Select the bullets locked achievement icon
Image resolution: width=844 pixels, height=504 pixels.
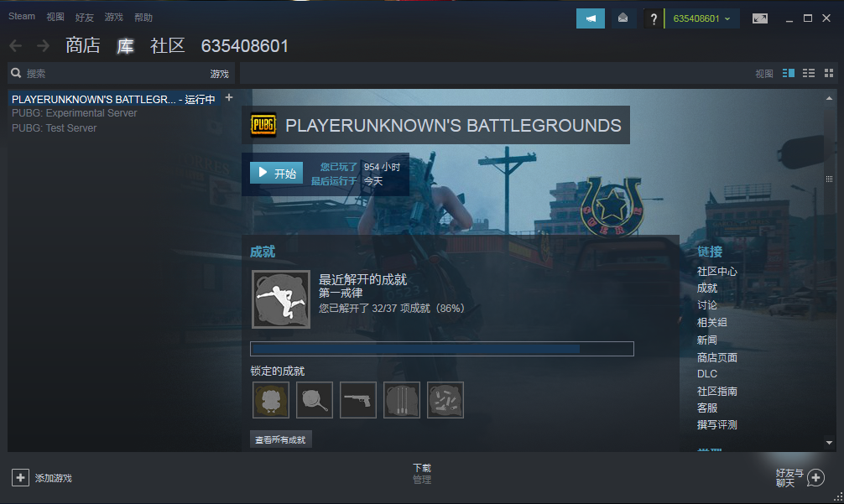coord(445,400)
